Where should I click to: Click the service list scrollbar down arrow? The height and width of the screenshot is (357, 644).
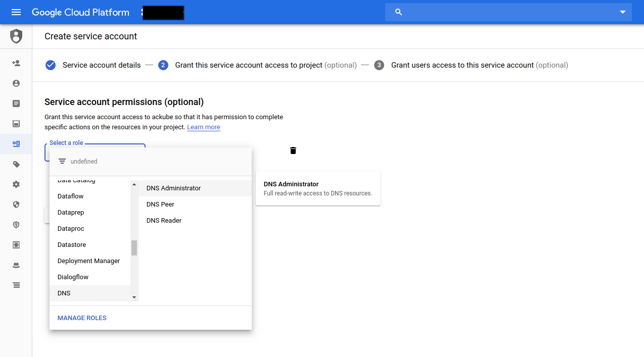134,297
